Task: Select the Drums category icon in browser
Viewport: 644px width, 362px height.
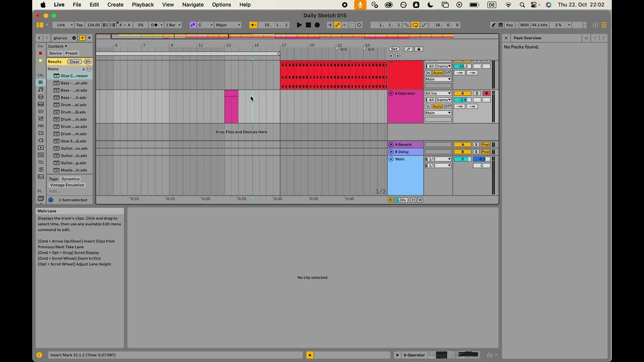Action: pyautogui.click(x=41, y=97)
